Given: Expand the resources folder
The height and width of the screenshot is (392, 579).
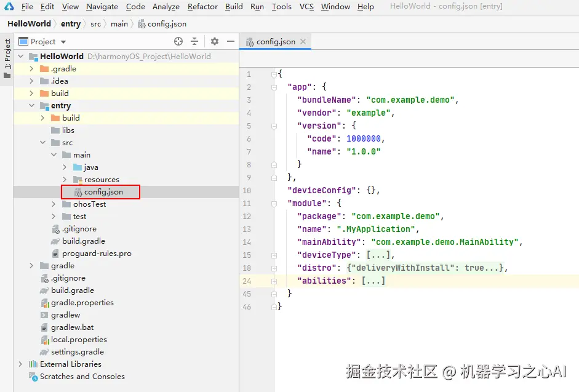Looking at the screenshot, I should (x=65, y=180).
